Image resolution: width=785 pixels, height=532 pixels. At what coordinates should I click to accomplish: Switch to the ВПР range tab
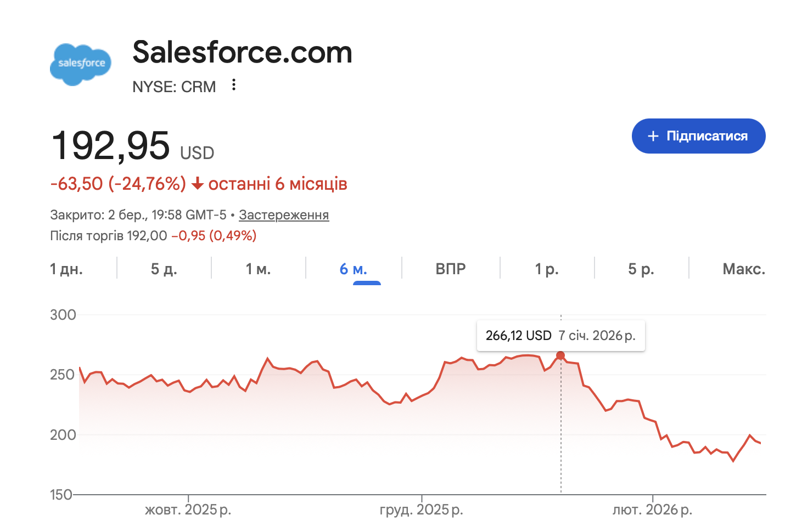(451, 269)
